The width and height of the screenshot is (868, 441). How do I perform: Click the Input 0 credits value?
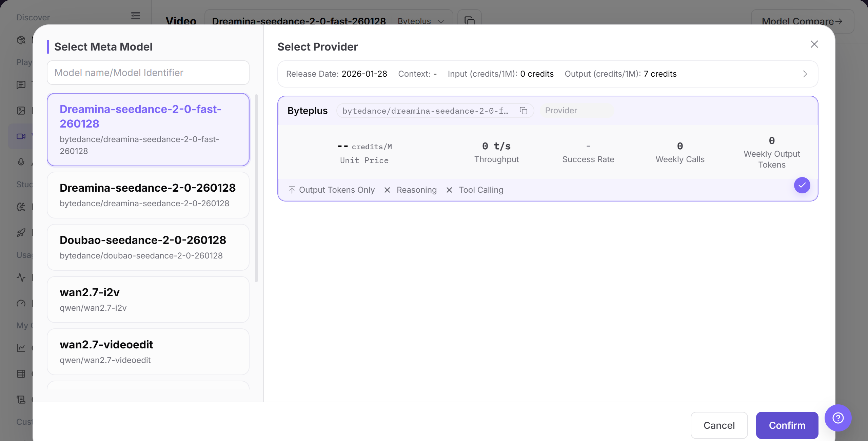(x=537, y=74)
